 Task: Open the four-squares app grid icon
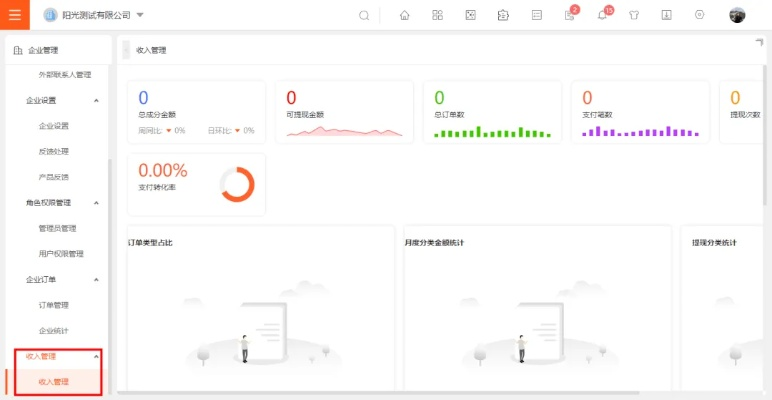[437, 15]
